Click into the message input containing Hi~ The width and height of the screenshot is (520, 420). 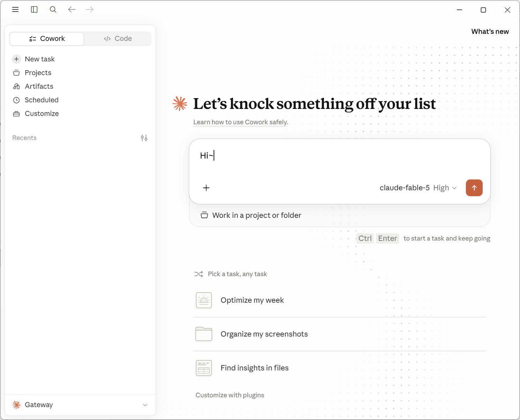340,156
